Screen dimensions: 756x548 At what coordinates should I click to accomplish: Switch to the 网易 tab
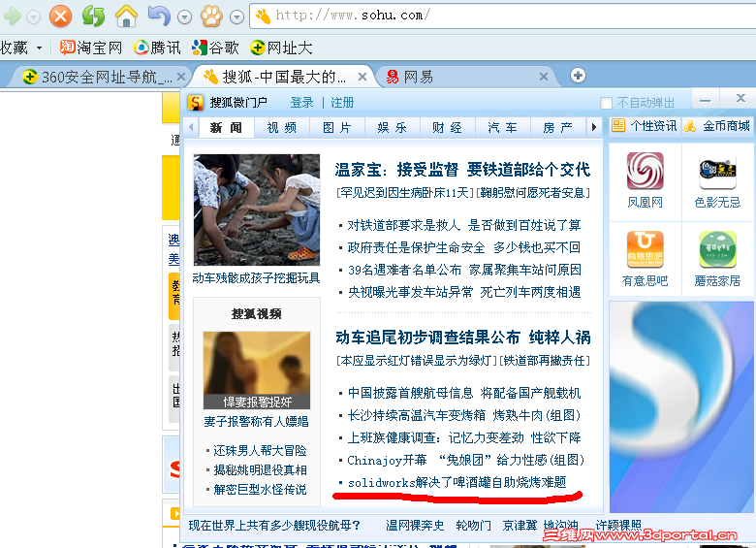tap(465, 77)
